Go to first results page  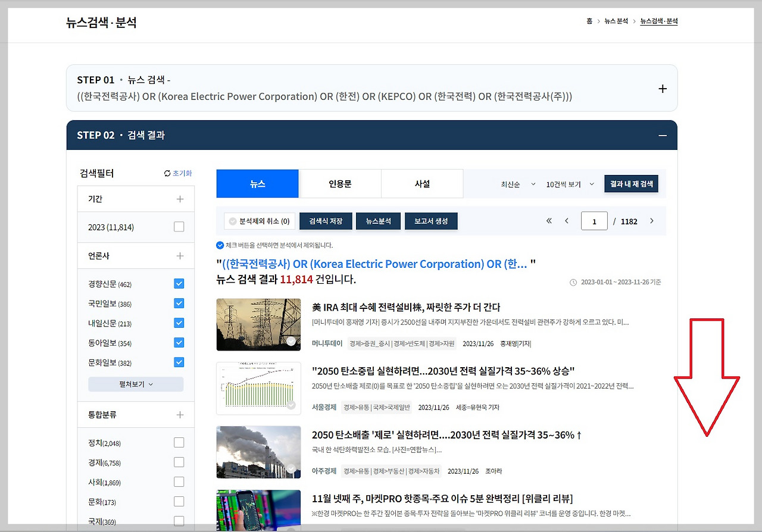pyautogui.click(x=549, y=221)
